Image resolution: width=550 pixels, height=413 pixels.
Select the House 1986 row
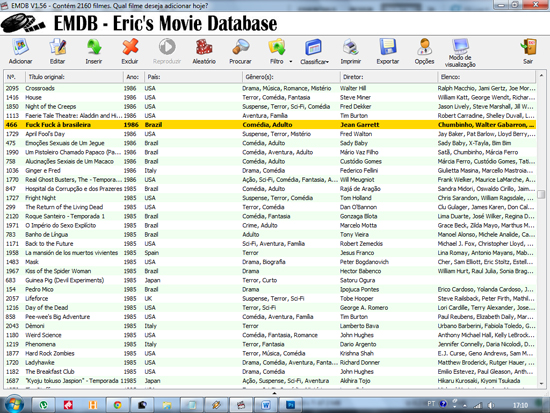tap(270, 98)
